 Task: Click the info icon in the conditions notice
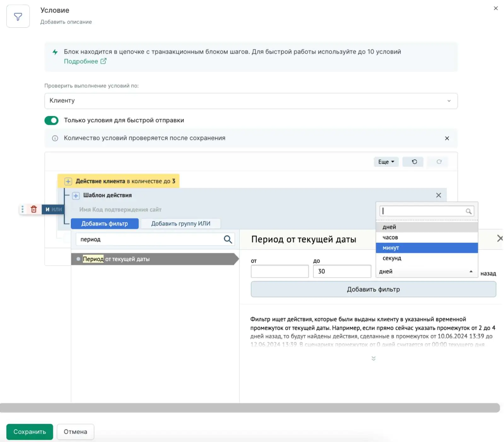pos(55,138)
